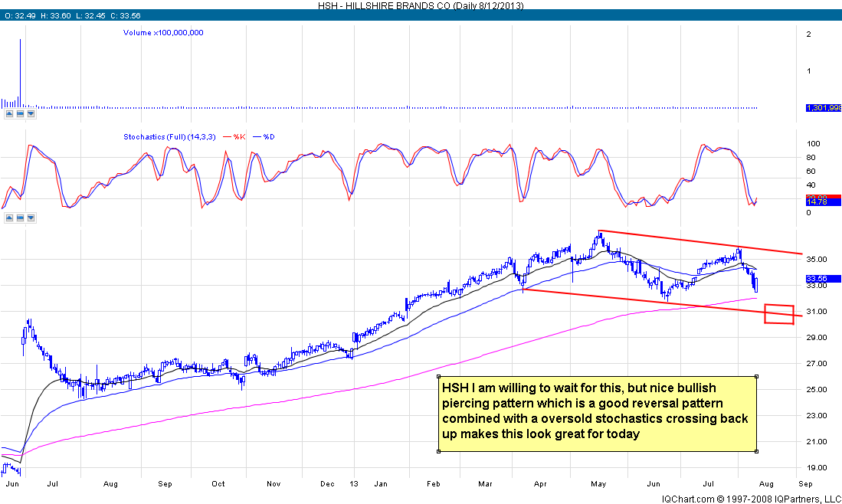Click the middle bar icon in Stochastics panel
This screenshot has height=504, width=842.
(20, 218)
